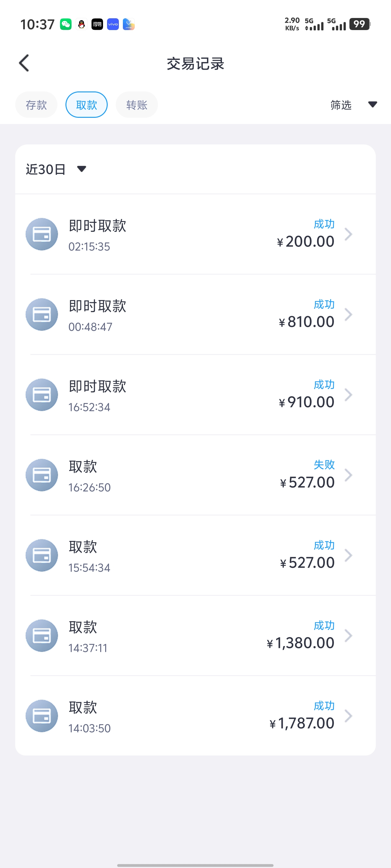Select the 取款 tab
Viewport: 391px width, 868px height.
point(86,105)
